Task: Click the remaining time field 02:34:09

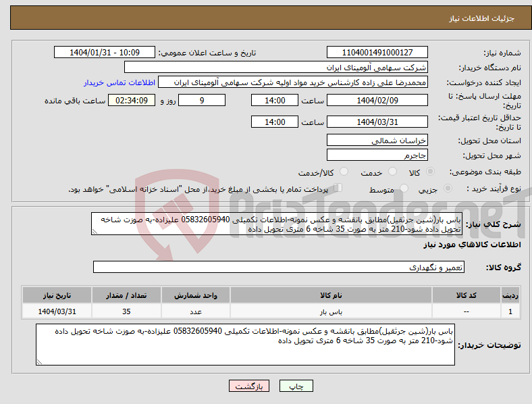Action: click(x=132, y=101)
